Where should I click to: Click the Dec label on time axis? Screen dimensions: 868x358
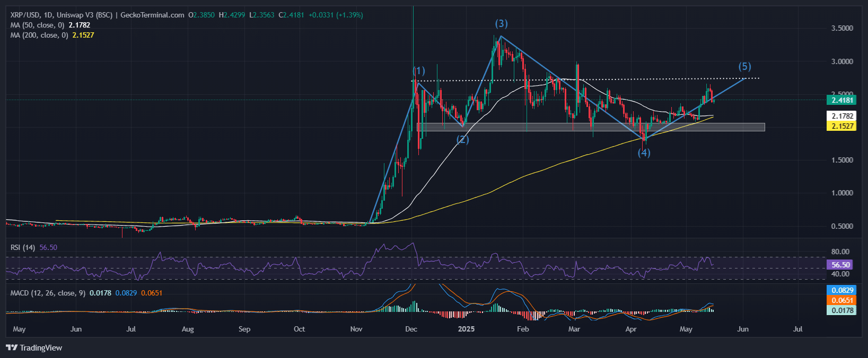411,329
